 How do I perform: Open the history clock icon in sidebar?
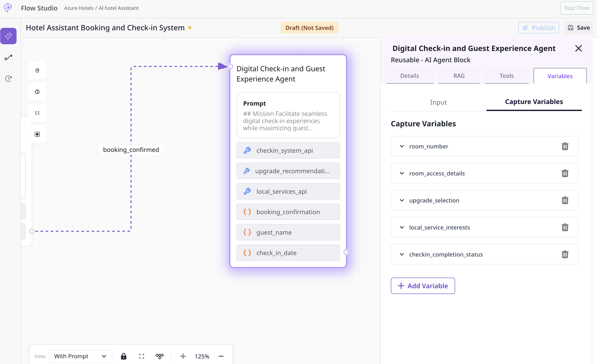coord(8,79)
